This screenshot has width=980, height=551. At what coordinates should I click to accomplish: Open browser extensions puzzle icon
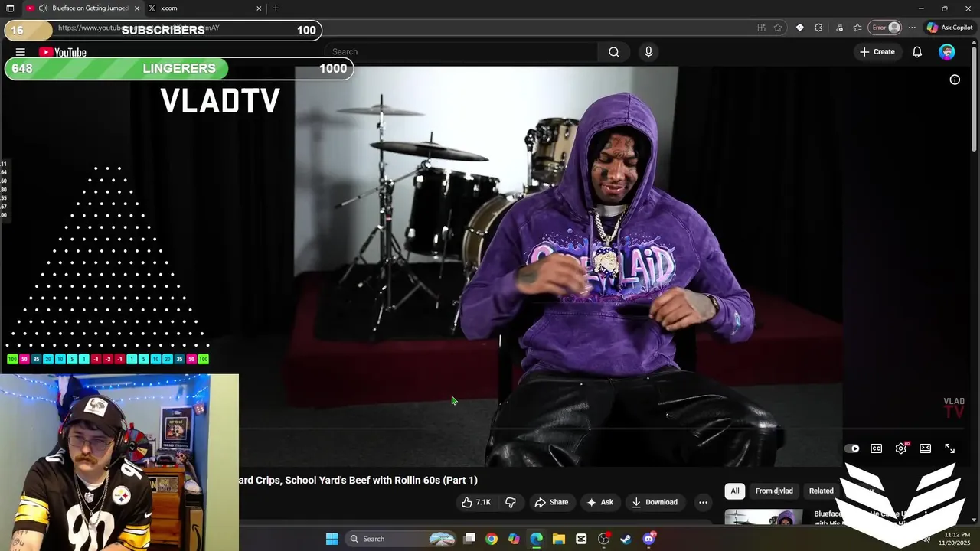pos(818,28)
